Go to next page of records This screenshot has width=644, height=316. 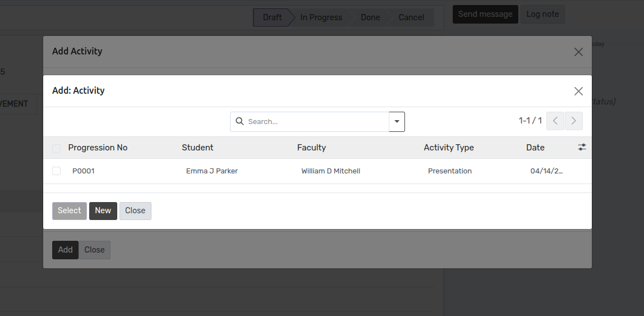pos(573,121)
